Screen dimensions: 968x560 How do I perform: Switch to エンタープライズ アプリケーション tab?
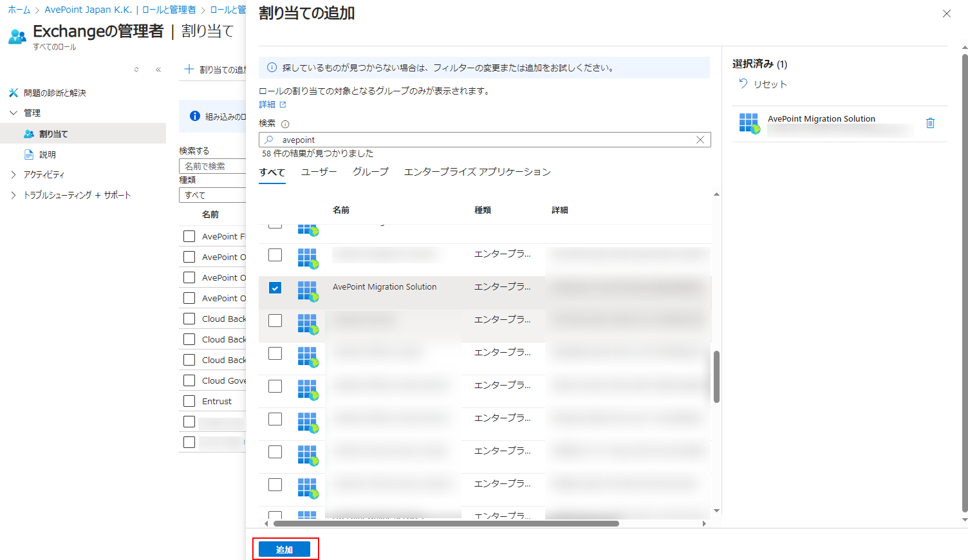478,172
